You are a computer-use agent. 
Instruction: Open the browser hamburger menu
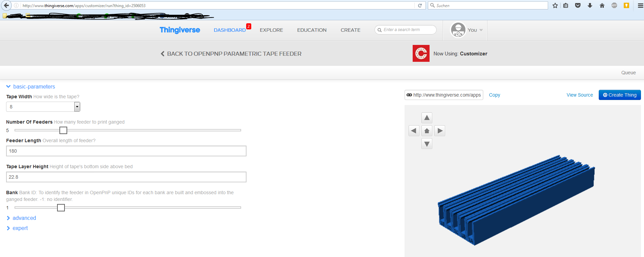click(x=640, y=5)
